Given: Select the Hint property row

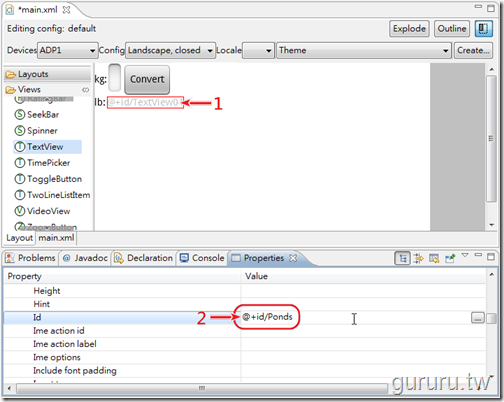Looking at the screenshot, I should pyautogui.click(x=245, y=304).
